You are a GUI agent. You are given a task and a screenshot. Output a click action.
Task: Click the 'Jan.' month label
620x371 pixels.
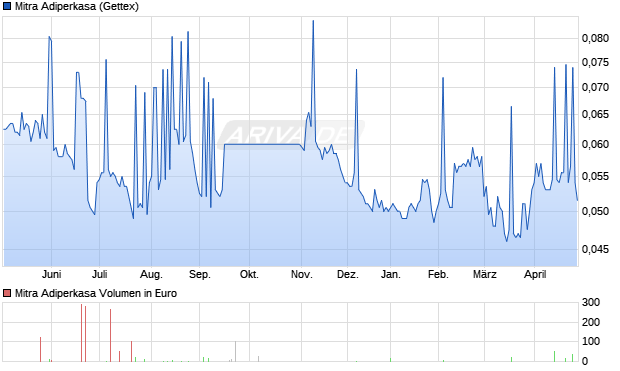(390, 274)
